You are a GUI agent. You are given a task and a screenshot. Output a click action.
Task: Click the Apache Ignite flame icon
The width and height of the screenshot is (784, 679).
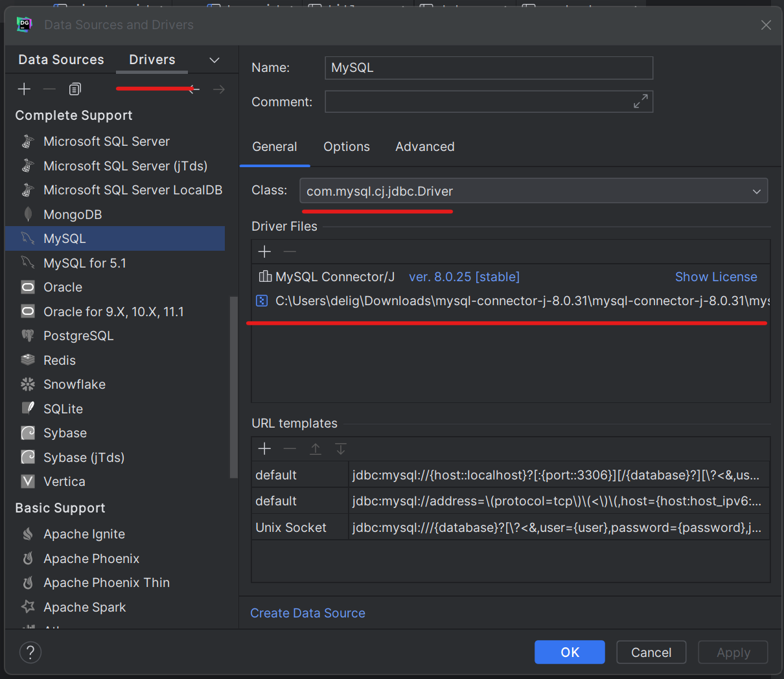(x=28, y=534)
